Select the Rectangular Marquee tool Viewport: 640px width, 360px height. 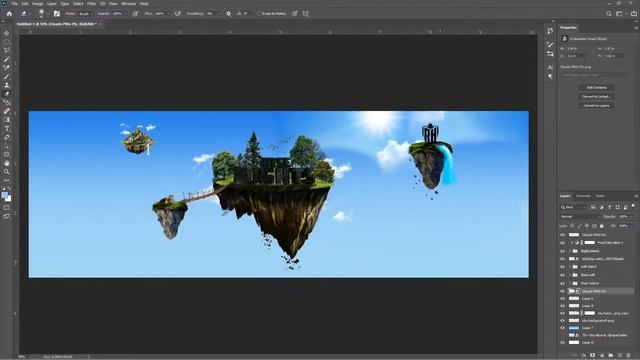pos(7,42)
